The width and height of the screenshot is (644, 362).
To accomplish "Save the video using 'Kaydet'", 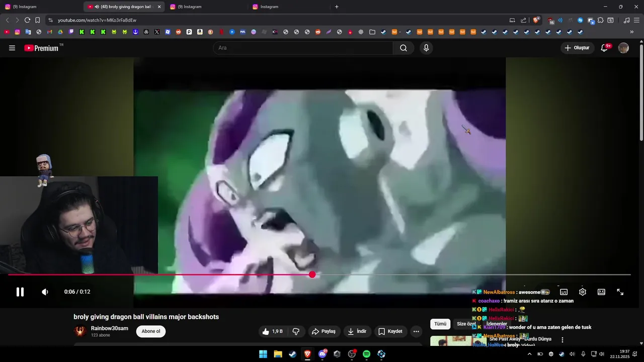I will pyautogui.click(x=390, y=331).
